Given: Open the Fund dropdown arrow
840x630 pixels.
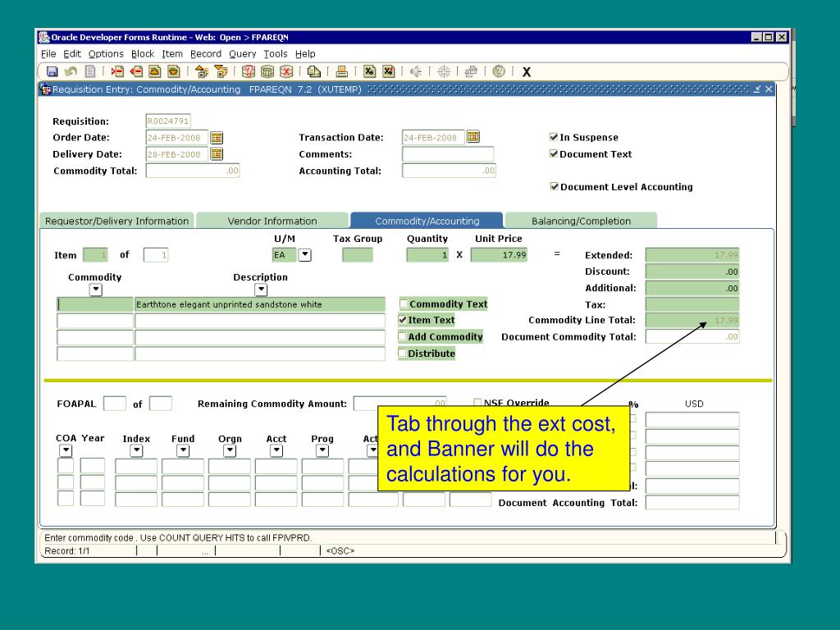Looking at the screenshot, I should point(183,450).
